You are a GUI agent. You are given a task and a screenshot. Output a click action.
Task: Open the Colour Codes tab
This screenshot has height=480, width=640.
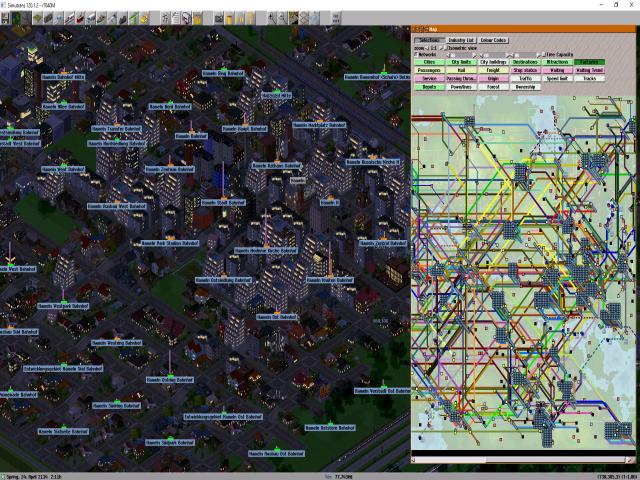[493, 40]
